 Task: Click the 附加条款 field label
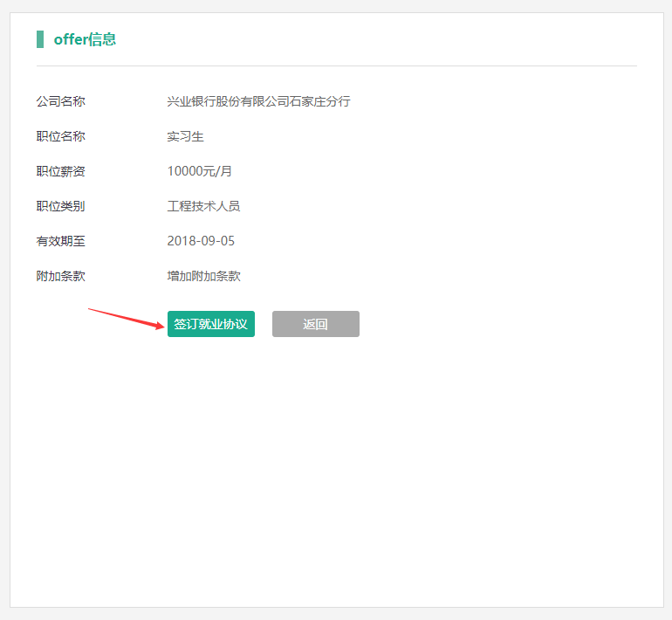coord(60,276)
